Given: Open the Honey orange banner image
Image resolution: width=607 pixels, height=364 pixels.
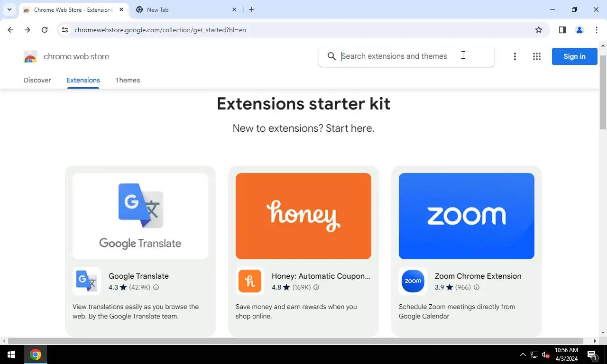Looking at the screenshot, I should coord(303,216).
